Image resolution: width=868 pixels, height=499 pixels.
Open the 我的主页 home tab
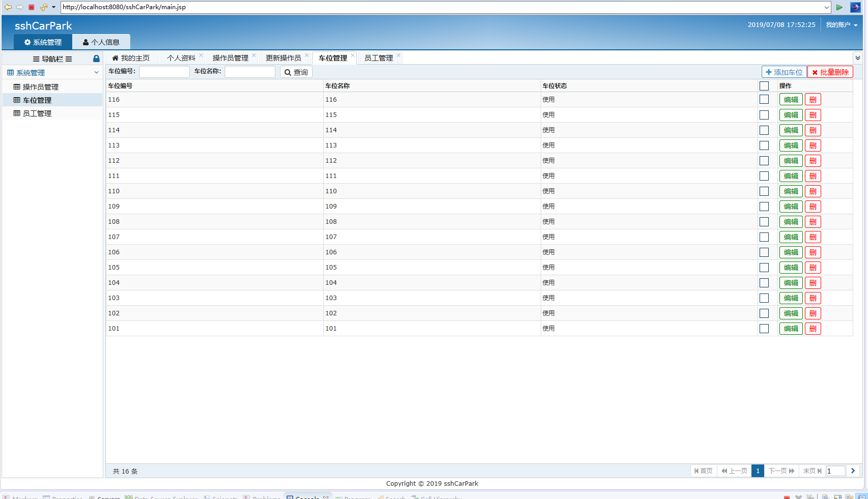click(x=131, y=58)
